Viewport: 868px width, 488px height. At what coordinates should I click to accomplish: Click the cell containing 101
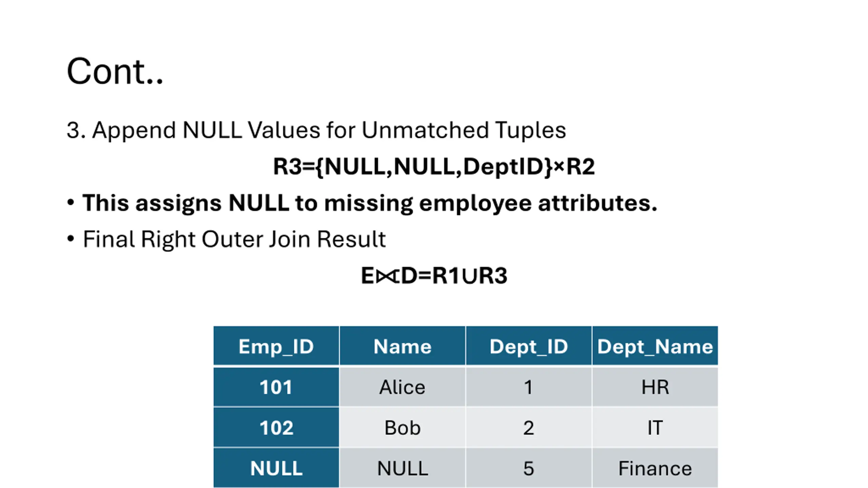tap(276, 387)
